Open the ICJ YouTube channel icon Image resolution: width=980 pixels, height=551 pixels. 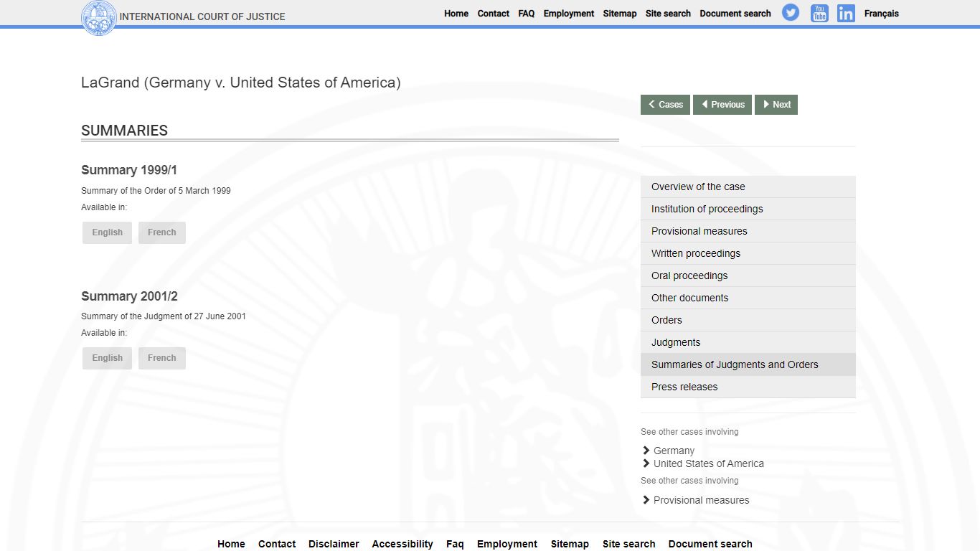(x=819, y=13)
